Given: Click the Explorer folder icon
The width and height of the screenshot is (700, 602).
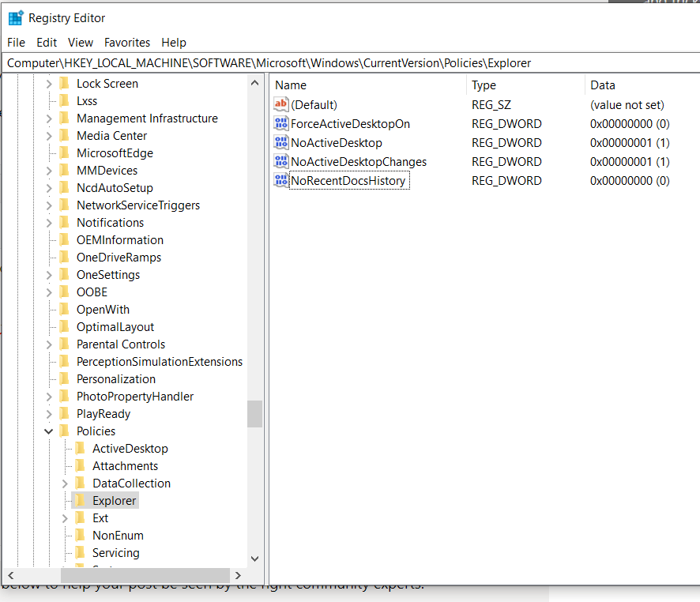Looking at the screenshot, I should click(x=81, y=501).
